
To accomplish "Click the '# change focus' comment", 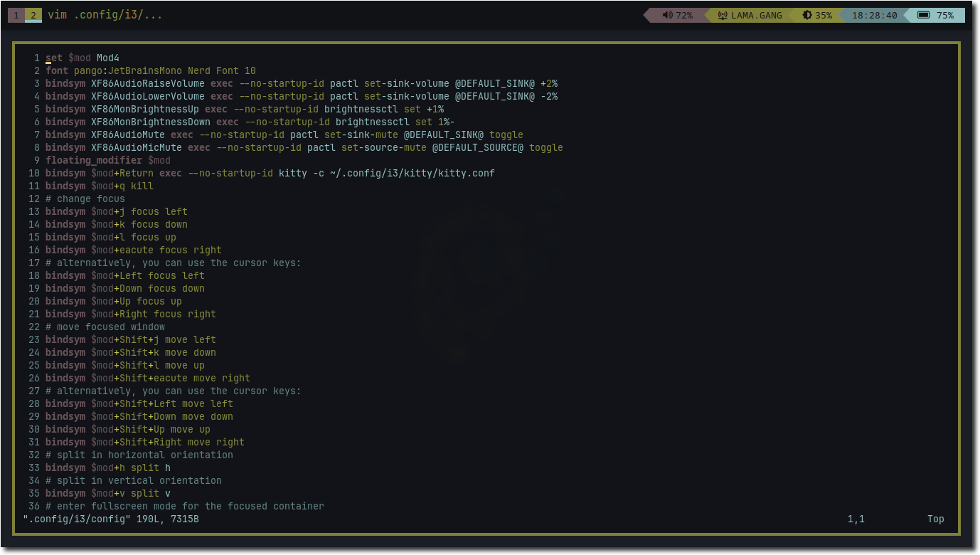I will pyautogui.click(x=85, y=199).
